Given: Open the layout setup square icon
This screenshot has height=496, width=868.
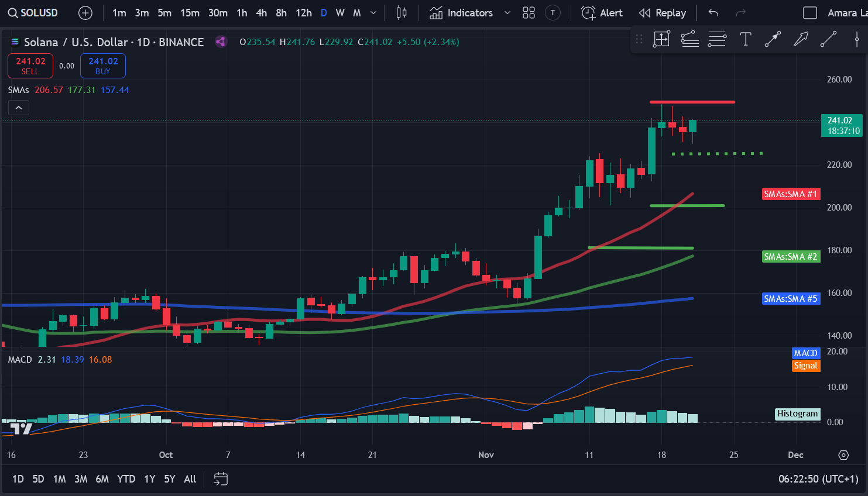Looking at the screenshot, I should 810,13.
